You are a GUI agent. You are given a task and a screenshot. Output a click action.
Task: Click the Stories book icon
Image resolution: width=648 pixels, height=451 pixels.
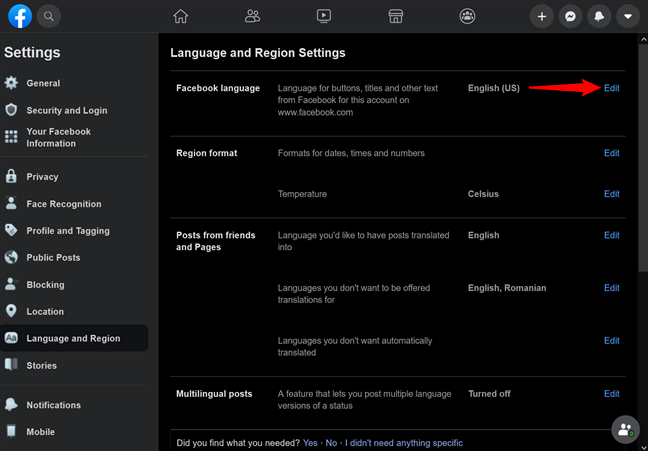11,365
